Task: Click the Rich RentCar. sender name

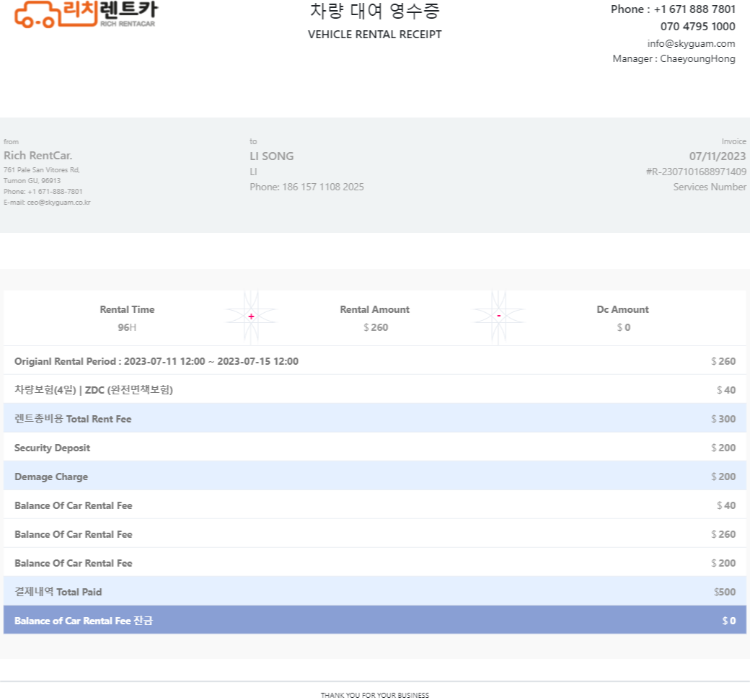Action: point(37,156)
